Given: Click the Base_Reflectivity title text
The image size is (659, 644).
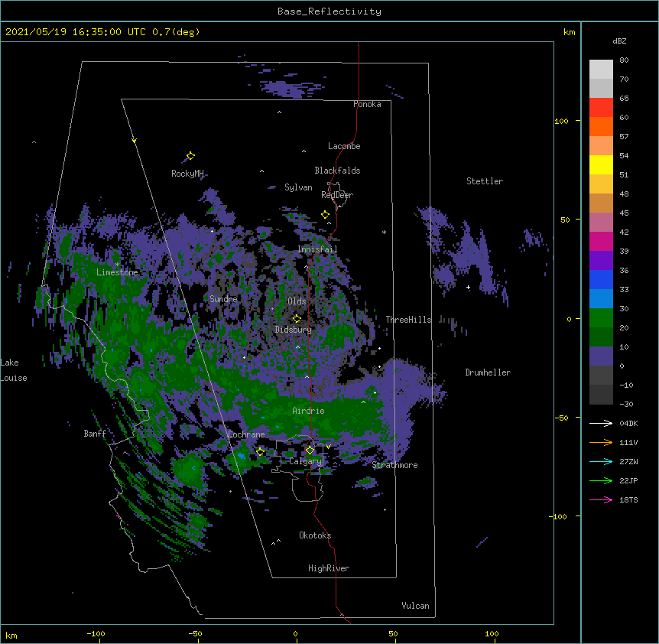Looking at the screenshot, I should (x=329, y=11).
